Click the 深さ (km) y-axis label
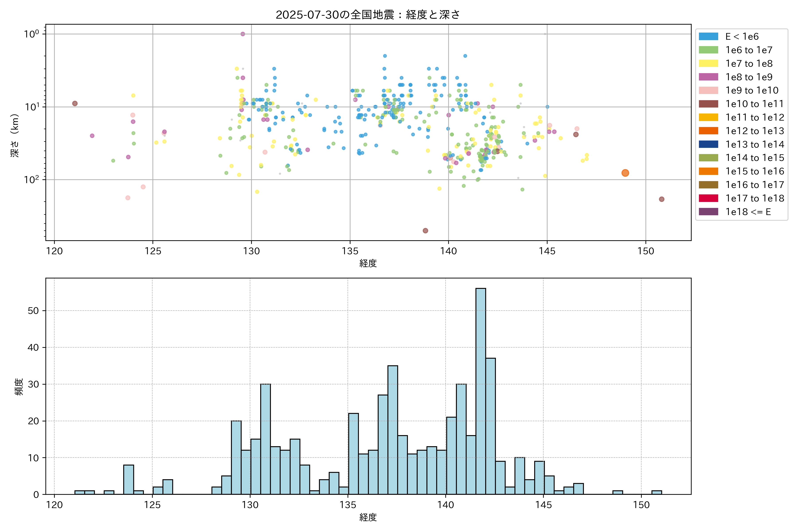Viewport: 798px width, 532px height. (15, 135)
